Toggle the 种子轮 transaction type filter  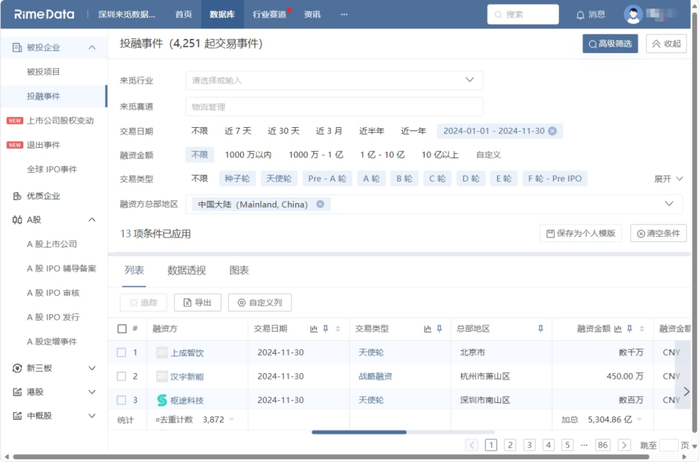[237, 179]
